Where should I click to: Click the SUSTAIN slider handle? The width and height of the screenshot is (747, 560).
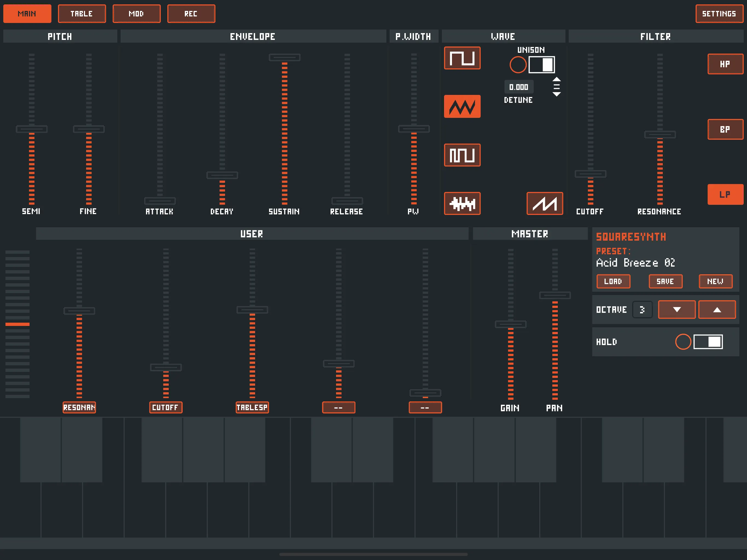click(284, 57)
